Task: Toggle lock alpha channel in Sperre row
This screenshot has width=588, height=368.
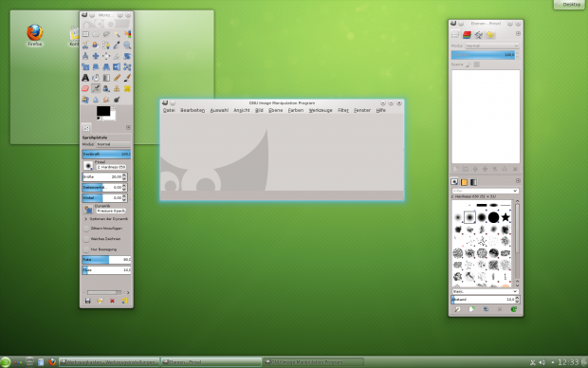Action: click(x=477, y=64)
